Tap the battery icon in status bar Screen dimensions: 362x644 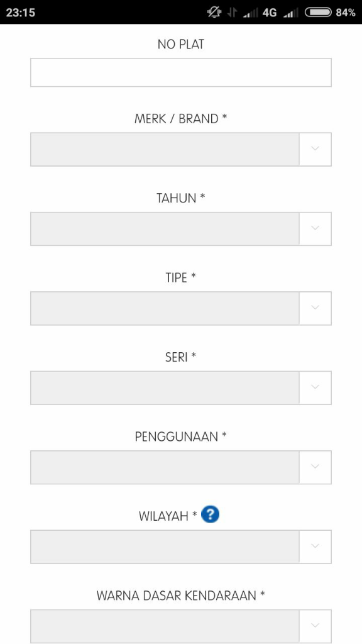[318, 13]
